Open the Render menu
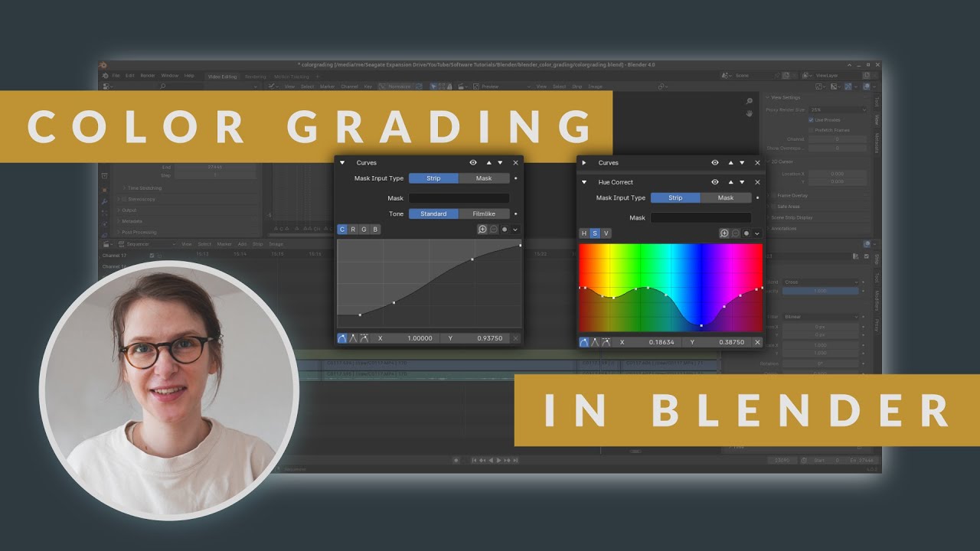The image size is (980, 551). coord(148,76)
